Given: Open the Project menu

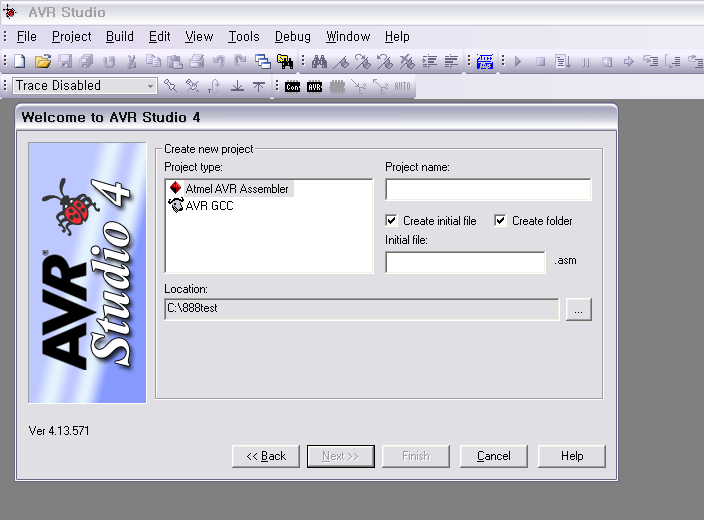Looking at the screenshot, I should coord(71,36).
